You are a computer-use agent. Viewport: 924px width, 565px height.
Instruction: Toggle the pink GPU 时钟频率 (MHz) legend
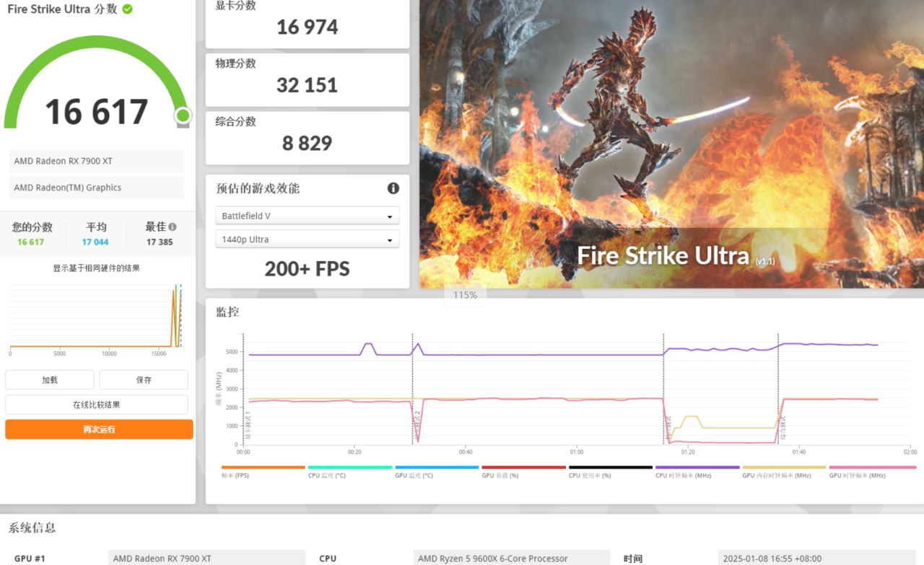872,472
